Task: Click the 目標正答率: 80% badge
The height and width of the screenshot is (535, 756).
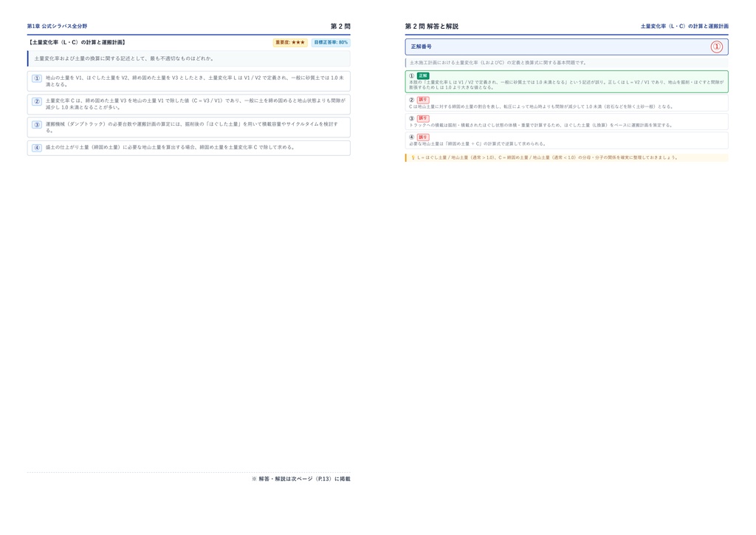Action: [331, 42]
